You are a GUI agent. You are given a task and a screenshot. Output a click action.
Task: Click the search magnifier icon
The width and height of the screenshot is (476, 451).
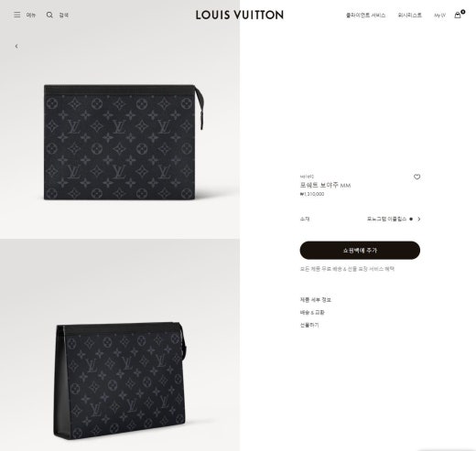coord(49,15)
